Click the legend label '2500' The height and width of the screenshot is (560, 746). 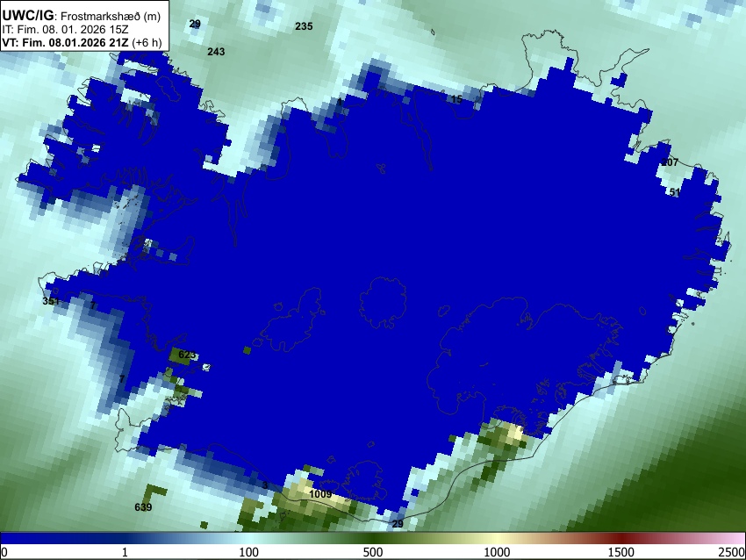click(732, 552)
